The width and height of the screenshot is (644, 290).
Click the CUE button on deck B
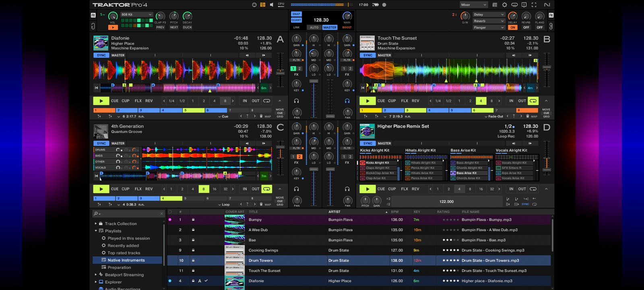click(381, 101)
